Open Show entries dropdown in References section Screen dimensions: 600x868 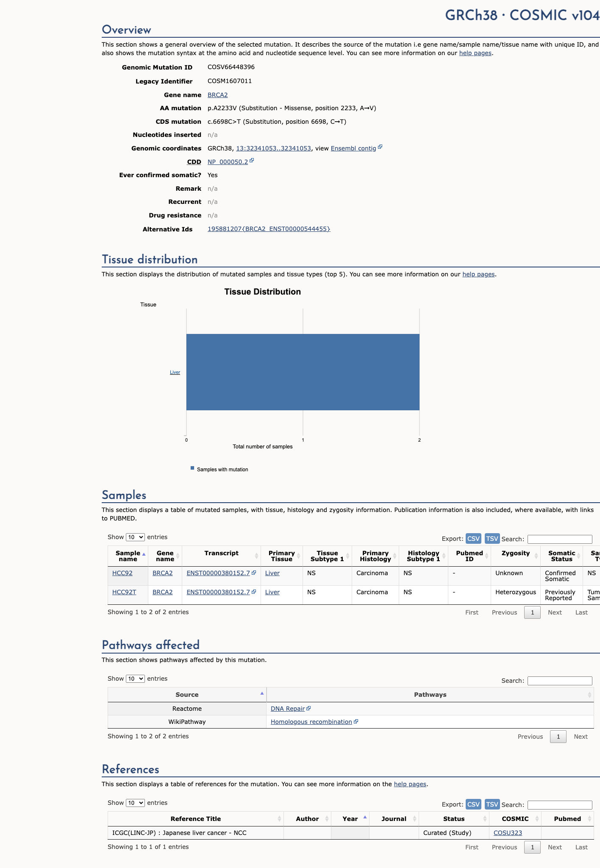click(135, 803)
